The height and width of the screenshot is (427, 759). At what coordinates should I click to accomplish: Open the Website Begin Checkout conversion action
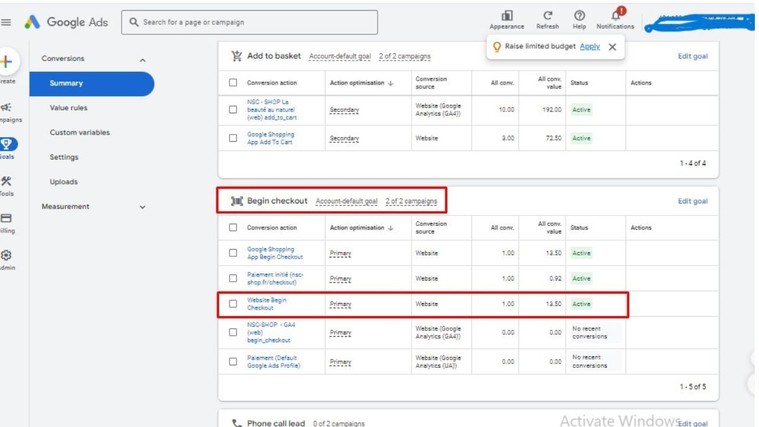click(267, 304)
